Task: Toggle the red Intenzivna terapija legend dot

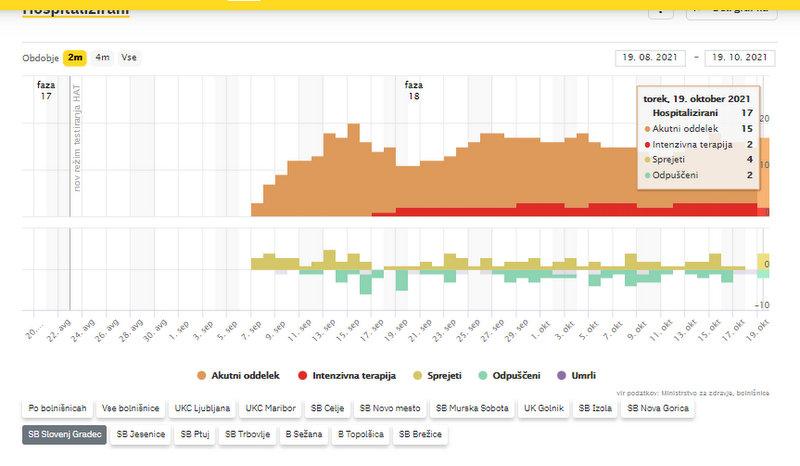Action: click(x=302, y=376)
